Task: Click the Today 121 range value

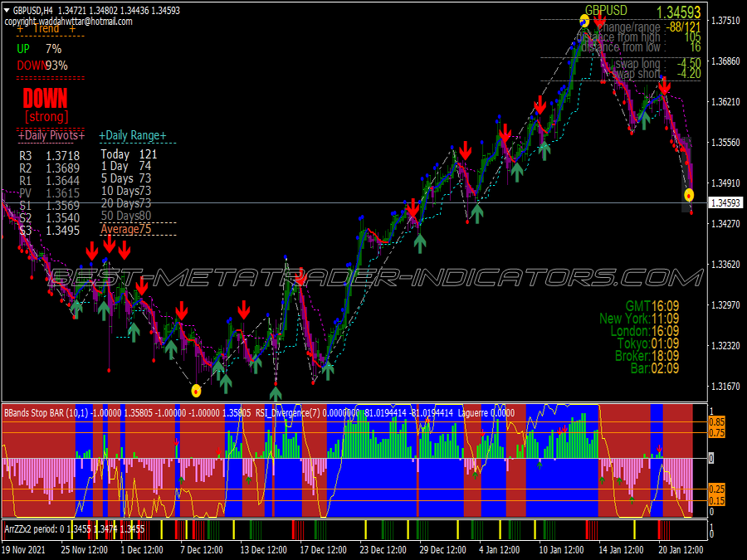Action: [129, 153]
